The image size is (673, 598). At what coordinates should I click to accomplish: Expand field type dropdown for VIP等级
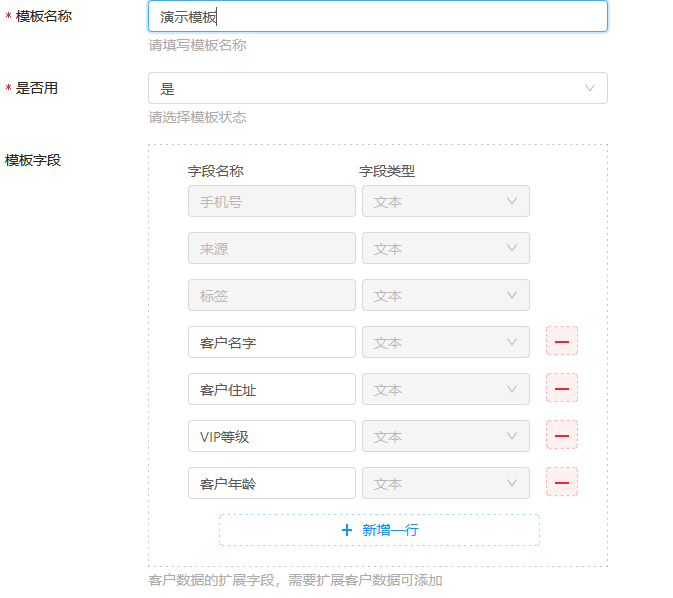pos(446,436)
